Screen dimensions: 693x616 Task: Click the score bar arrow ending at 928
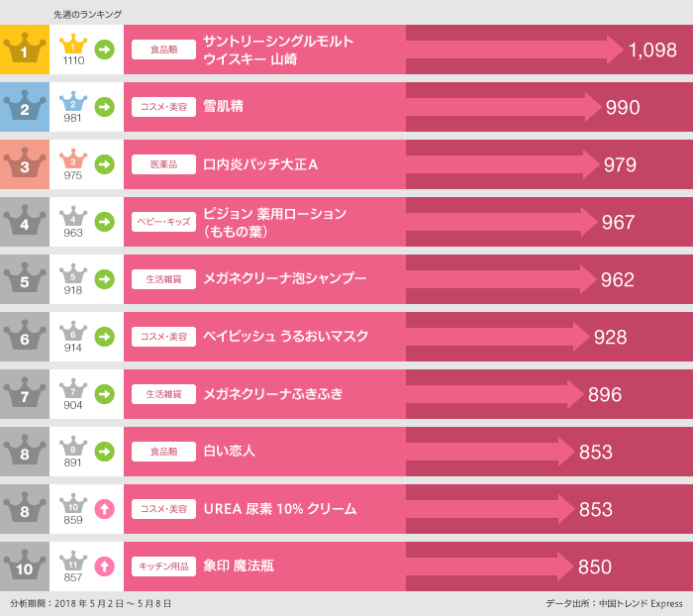(x=495, y=337)
